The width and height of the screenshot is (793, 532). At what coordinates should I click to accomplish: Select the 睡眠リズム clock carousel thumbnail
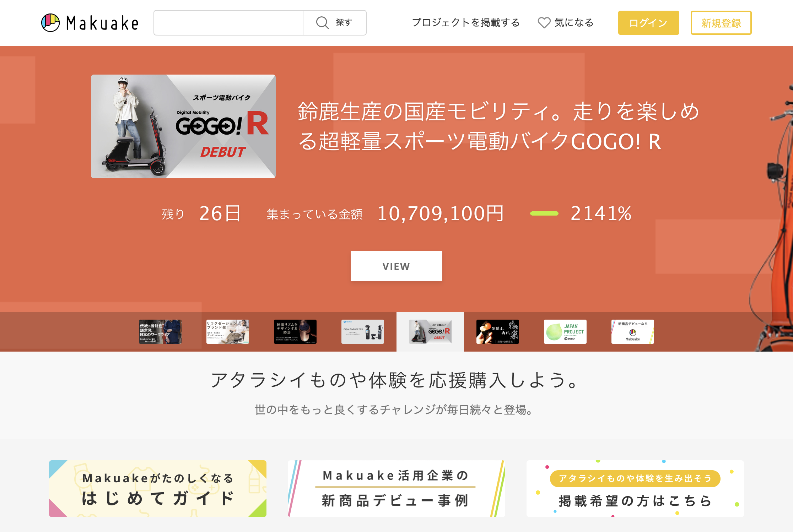tap(295, 332)
